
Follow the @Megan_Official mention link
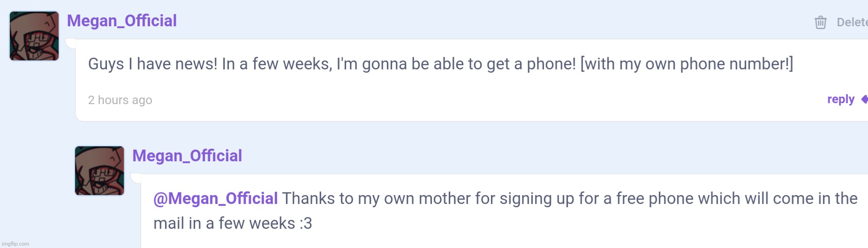click(x=216, y=199)
